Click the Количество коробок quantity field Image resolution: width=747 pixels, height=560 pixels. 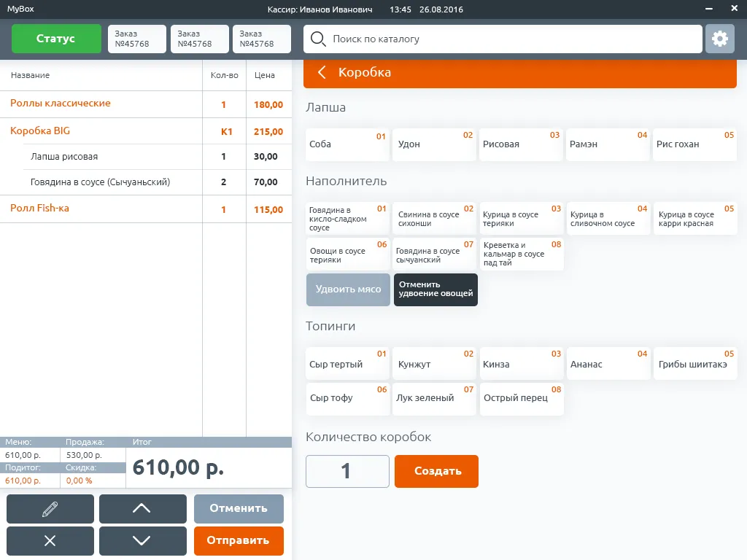pyautogui.click(x=347, y=471)
